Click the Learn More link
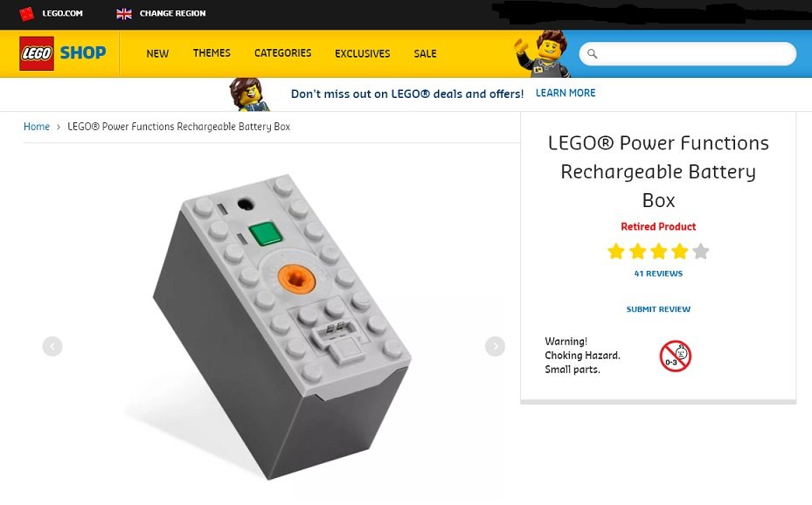This screenshot has width=812, height=505. [566, 93]
